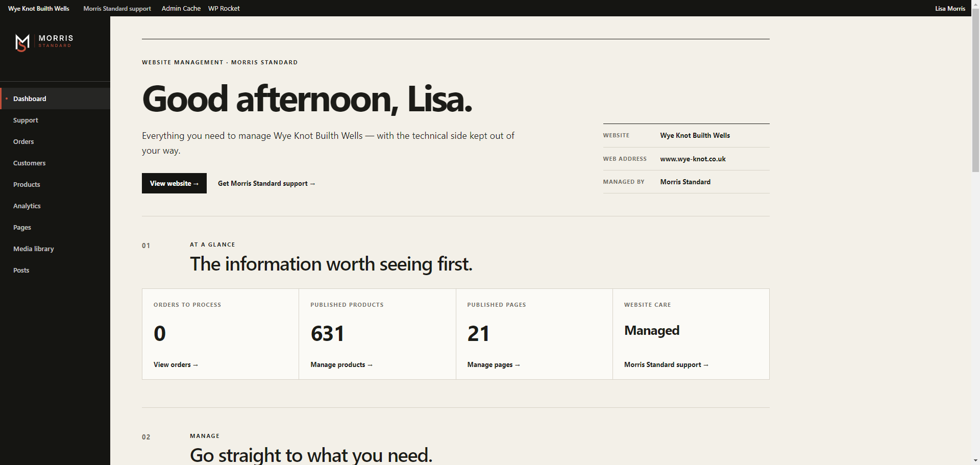Select Products in the sidebar
The width and height of the screenshot is (980, 465).
55,184
